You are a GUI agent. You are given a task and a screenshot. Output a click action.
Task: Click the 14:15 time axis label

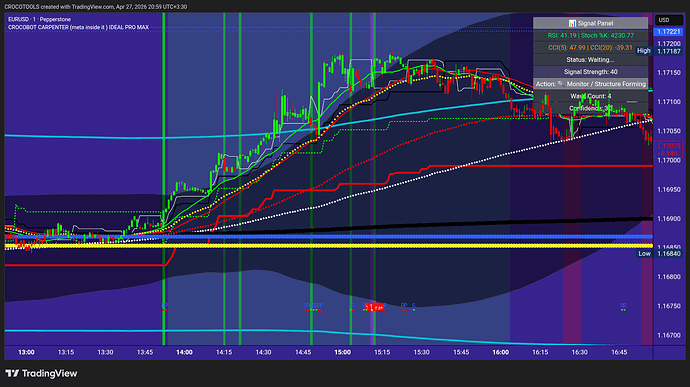[224, 352]
